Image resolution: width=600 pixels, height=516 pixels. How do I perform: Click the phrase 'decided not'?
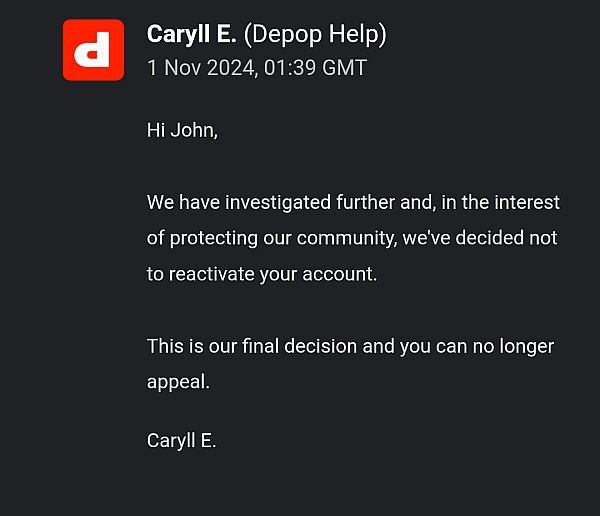(506, 237)
